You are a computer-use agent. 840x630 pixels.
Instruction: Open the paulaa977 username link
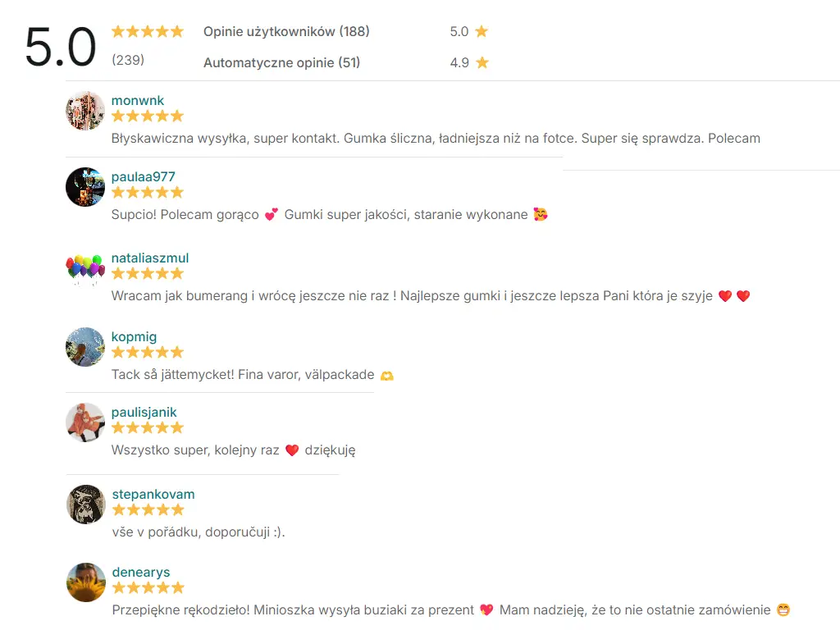point(144,177)
